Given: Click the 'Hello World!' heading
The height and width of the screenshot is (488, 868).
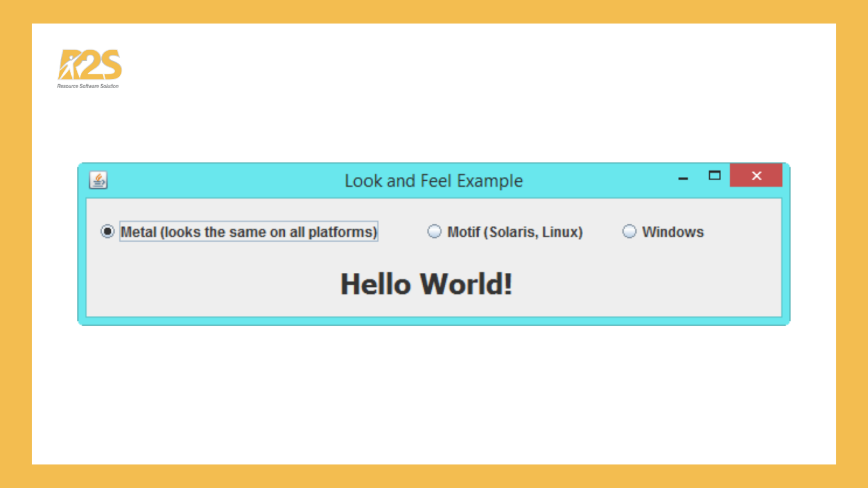Looking at the screenshot, I should (426, 284).
